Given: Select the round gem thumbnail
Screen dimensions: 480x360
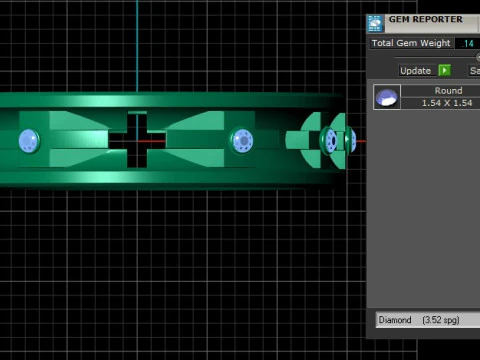Looking at the screenshot, I should (387, 97).
